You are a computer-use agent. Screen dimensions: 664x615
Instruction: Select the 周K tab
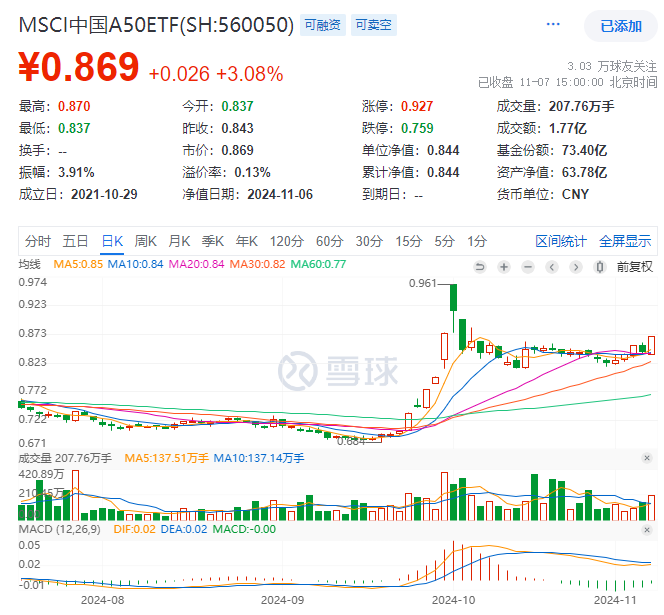(x=146, y=241)
